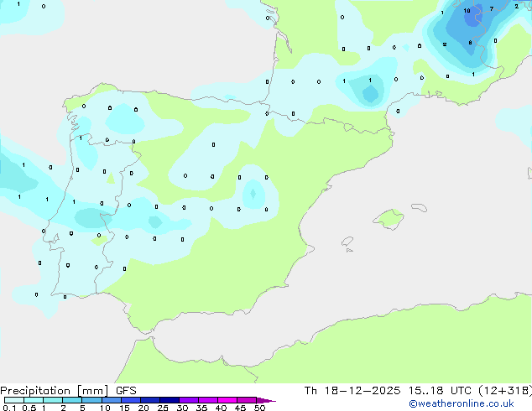Click the 40–45 mm bright magenta legend swatch
The height and width of the screenshot is (411, 532).
coord(227,400)
